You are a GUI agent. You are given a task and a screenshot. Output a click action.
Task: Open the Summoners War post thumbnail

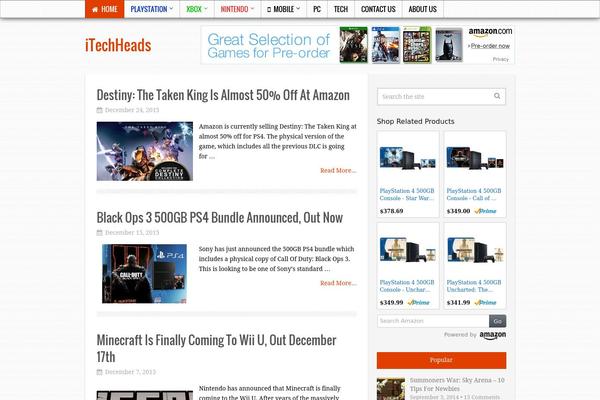[391, 389]
